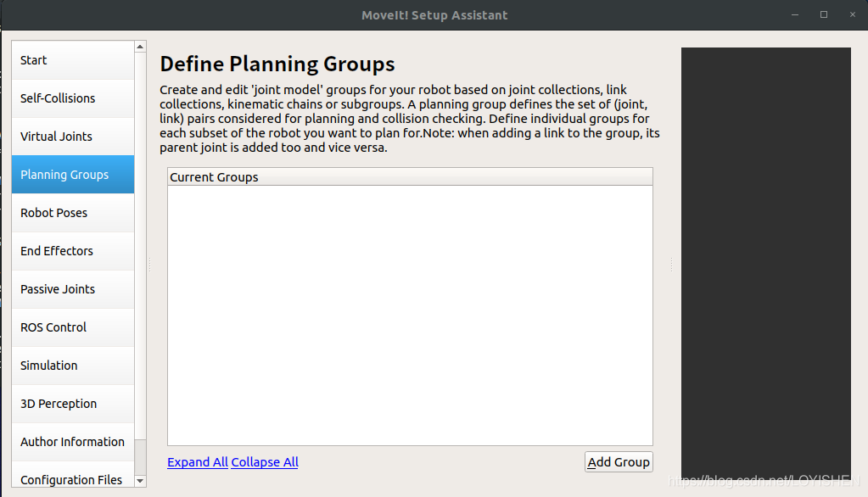Click the dark robot preview panel
The image size is (868, 497).
point(765,263)
